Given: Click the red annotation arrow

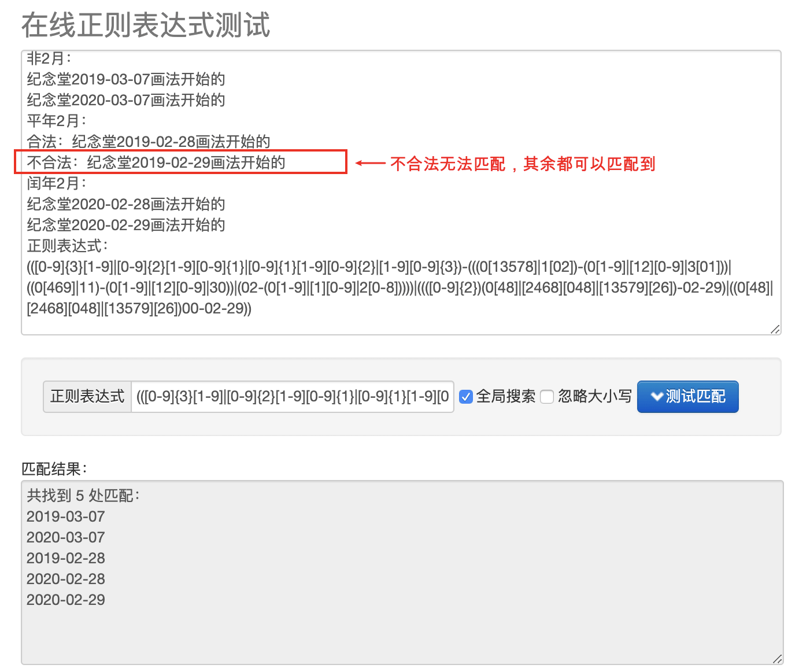Looking at the screenshot, I should [370, 164].
